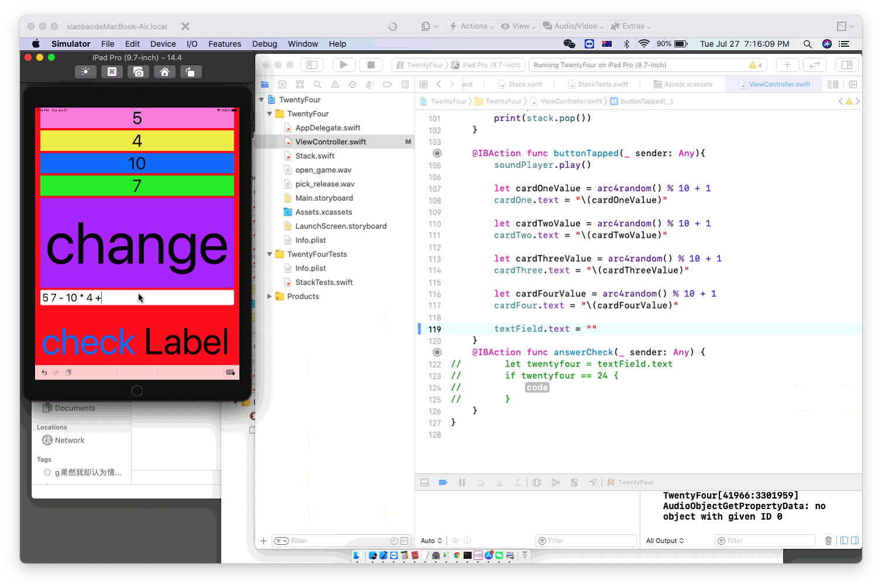Add an editor pane on the right
The height and width of the screenshot is (588, 882).
pos(853,85)
